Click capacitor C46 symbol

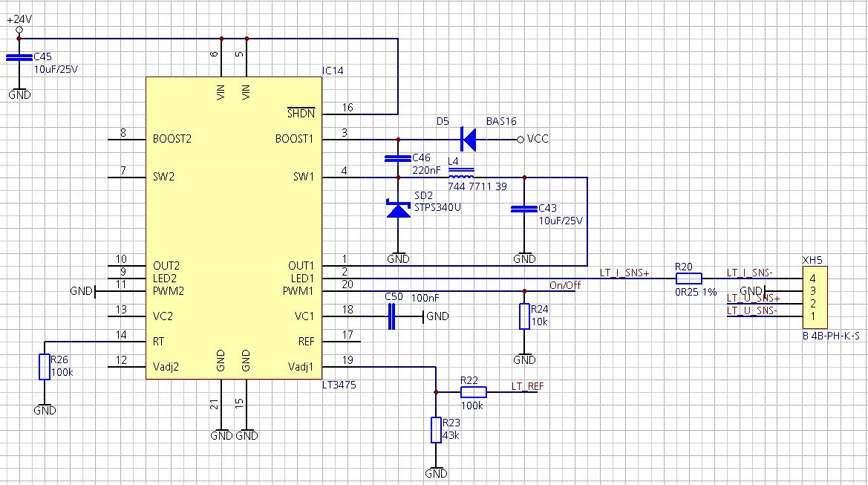point(398,158)
